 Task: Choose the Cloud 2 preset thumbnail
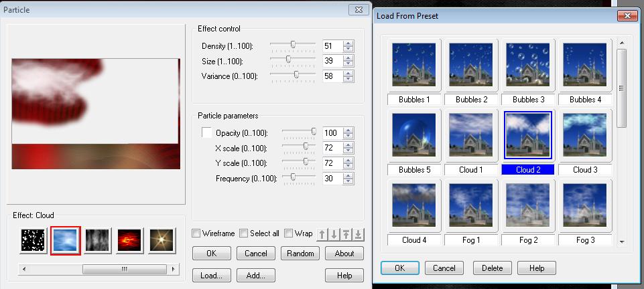click(x=528, y=135)
